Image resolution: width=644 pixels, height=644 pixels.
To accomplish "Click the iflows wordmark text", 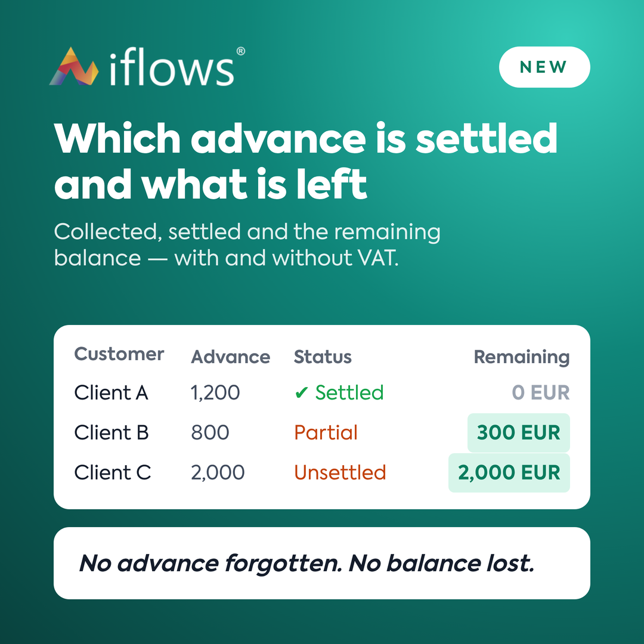I will tap(172, 68).
